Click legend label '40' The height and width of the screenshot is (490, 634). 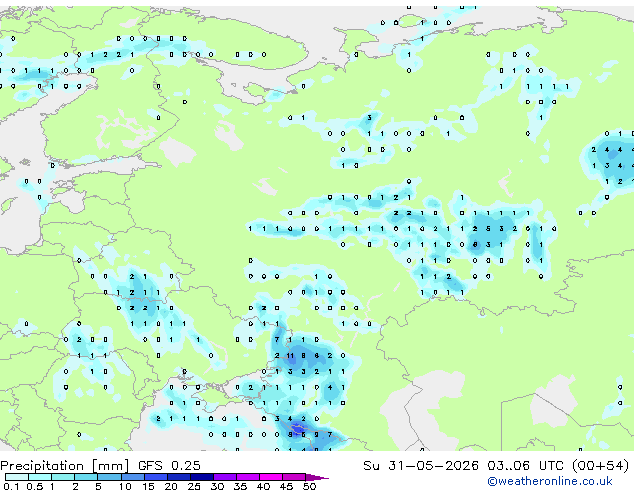click(x=264, y=486)
